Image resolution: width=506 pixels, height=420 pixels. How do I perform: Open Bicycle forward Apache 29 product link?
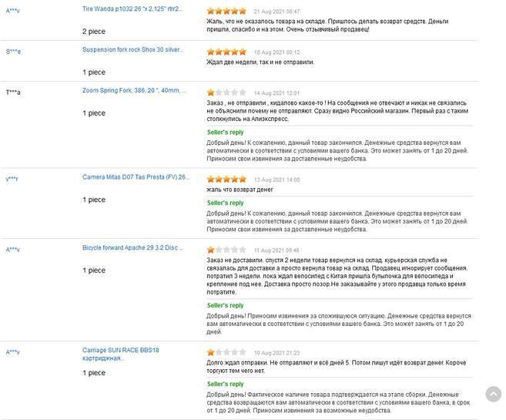(x=133, y=247)
